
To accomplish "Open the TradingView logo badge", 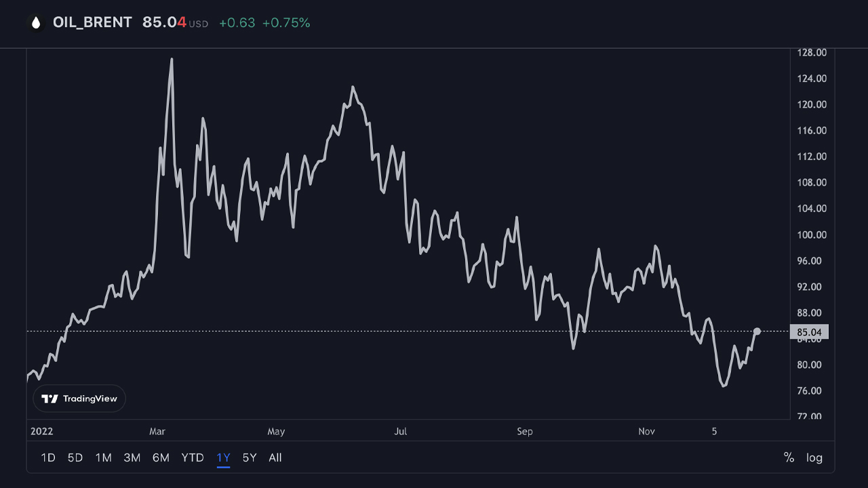I will point(79,399).
